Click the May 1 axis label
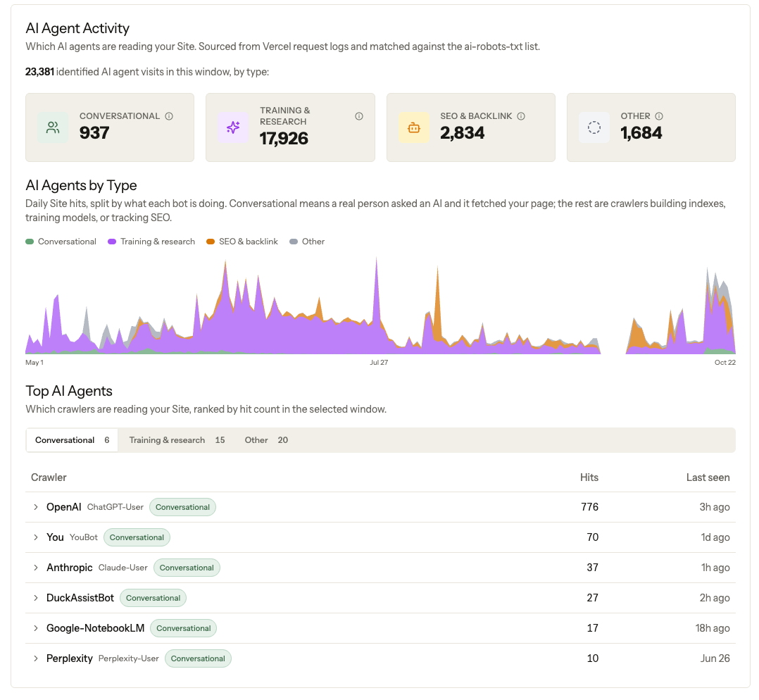This screenshot has height=700, width=759. tap(34, 363)
